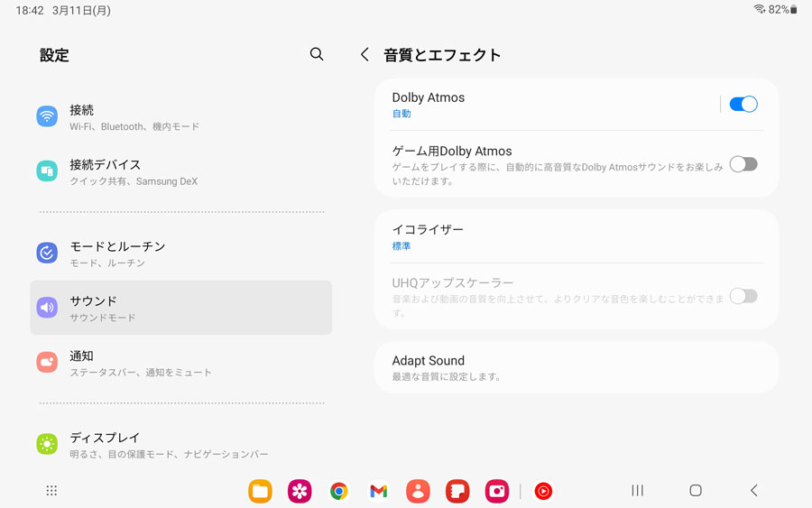Tap the モードとルーチン checkmark icon
Viewport: 812px width, 508px height.
(x=47, y=253)
